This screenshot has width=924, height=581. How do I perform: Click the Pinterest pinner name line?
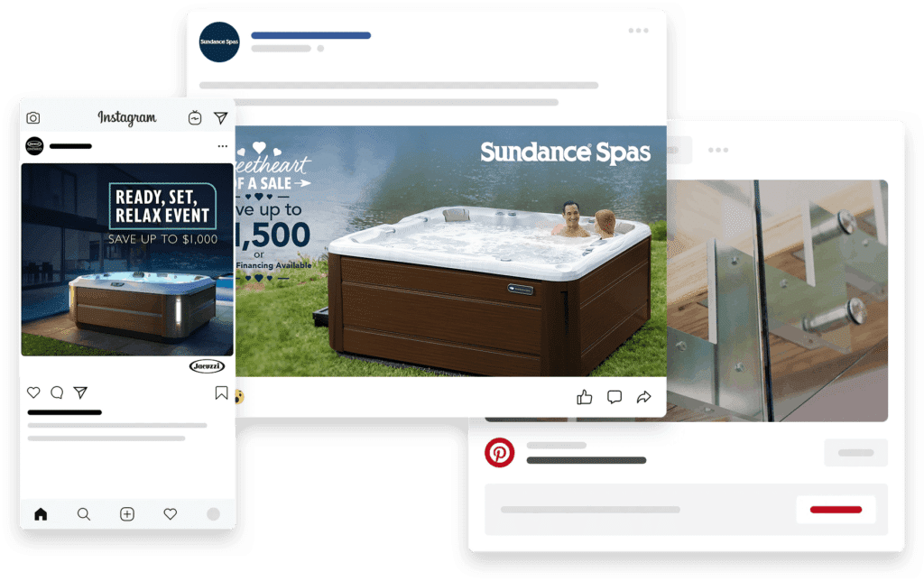point(587,460)
